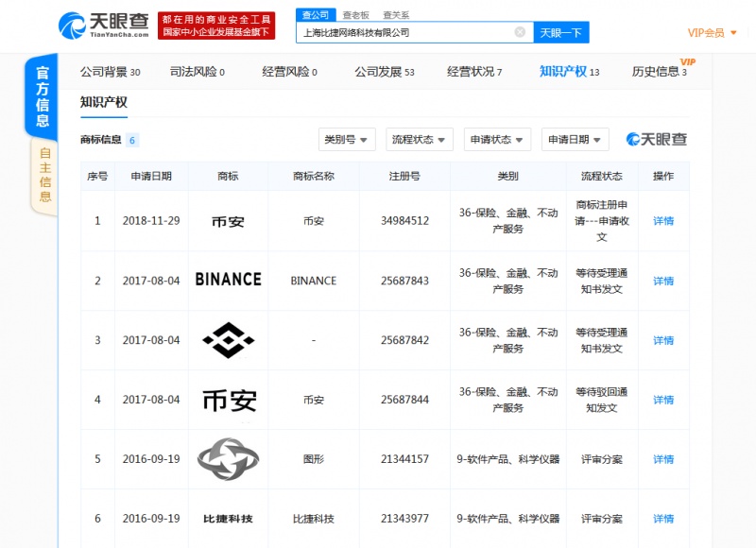
Task: Open the grey swirl 图形 trademark image
Action: click(x=228, y=459)
